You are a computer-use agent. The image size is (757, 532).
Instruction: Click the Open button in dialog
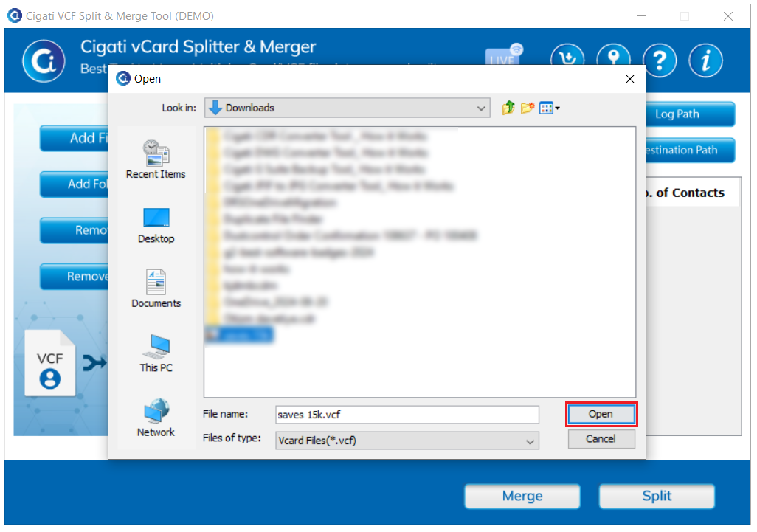pos(601,414)
